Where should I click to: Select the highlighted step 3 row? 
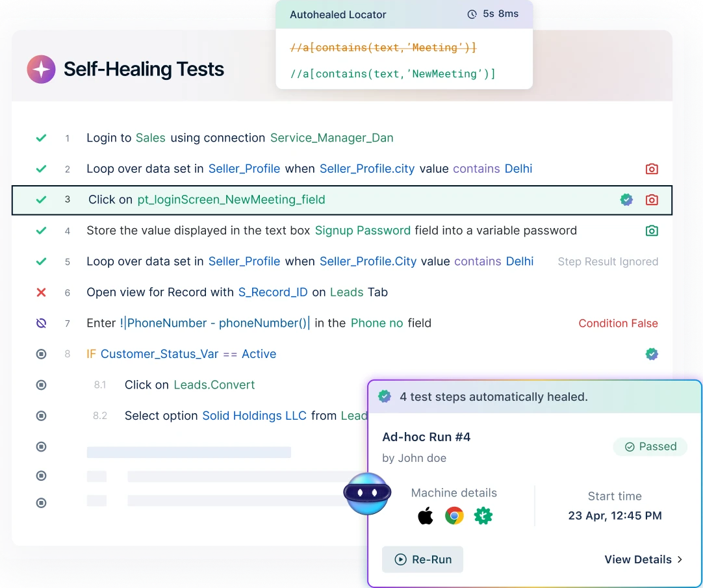pyautogui.click(x=325, y=199)
